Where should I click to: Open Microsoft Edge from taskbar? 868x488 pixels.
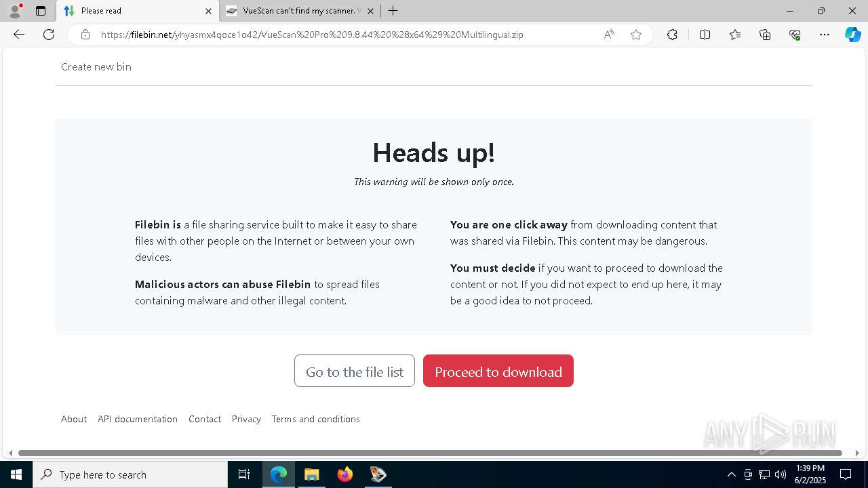[279, 474]
